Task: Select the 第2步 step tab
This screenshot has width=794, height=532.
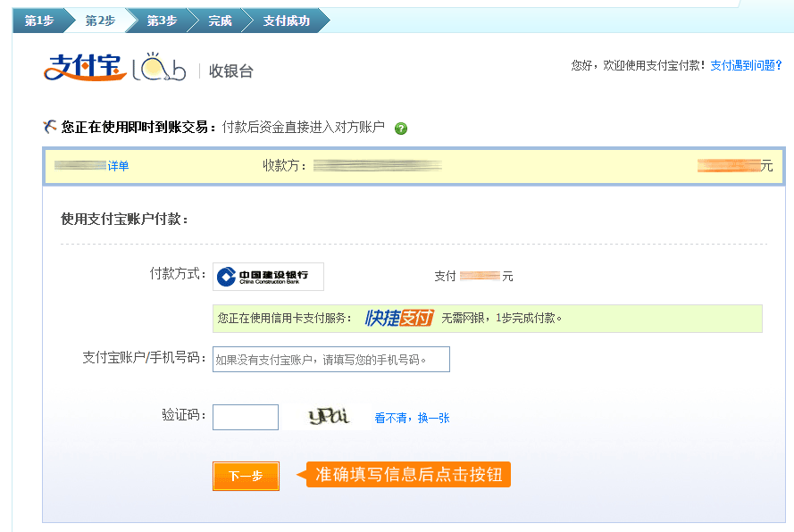Action: point(100,21)
